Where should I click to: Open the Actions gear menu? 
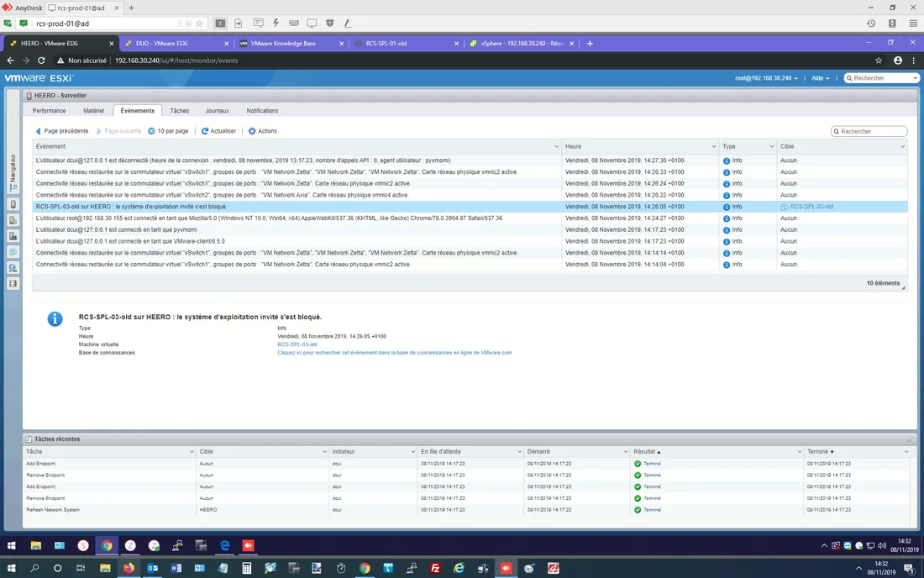252,131
